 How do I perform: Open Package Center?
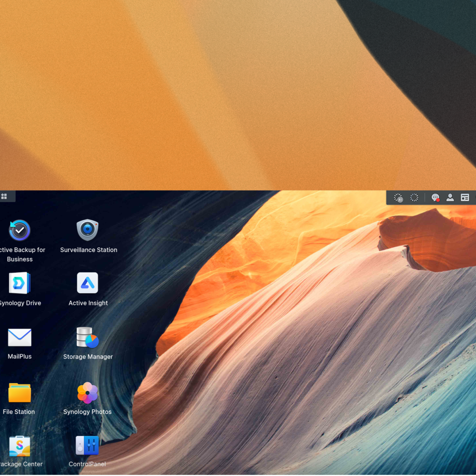coord(19,446)
